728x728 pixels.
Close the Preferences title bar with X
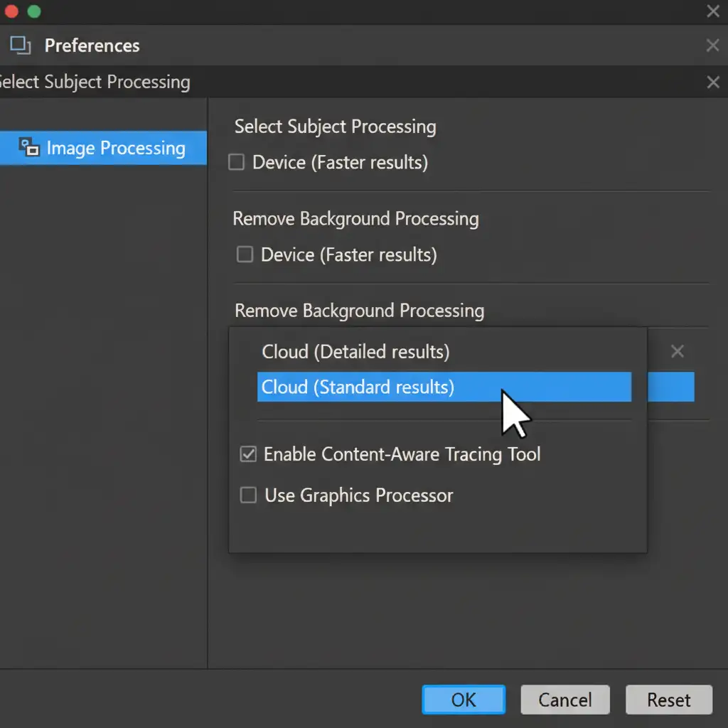click(x=712, y=46)
